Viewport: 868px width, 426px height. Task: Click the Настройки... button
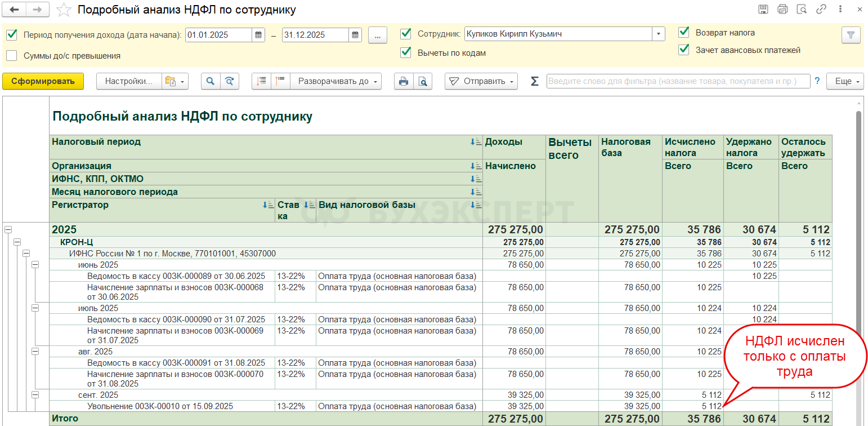(129, 81)
